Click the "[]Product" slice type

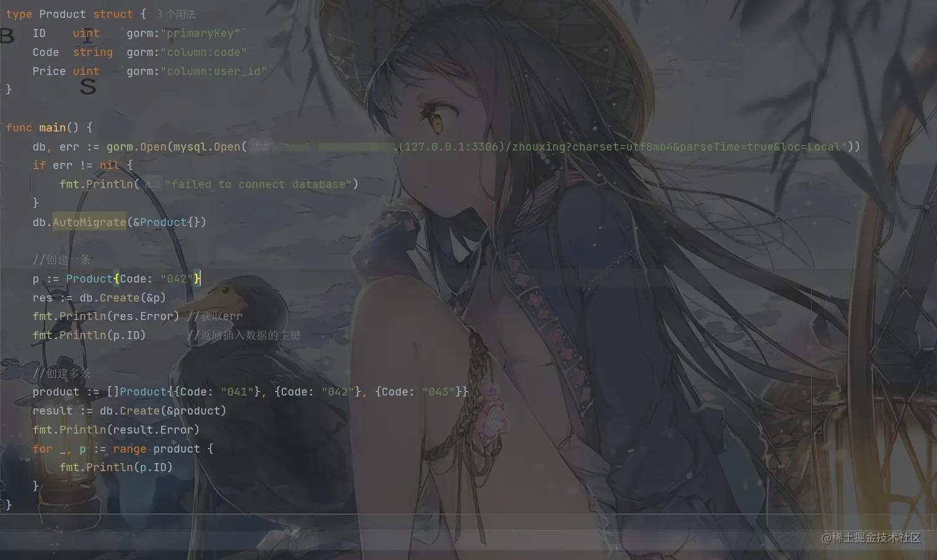(x=136, y=392)
